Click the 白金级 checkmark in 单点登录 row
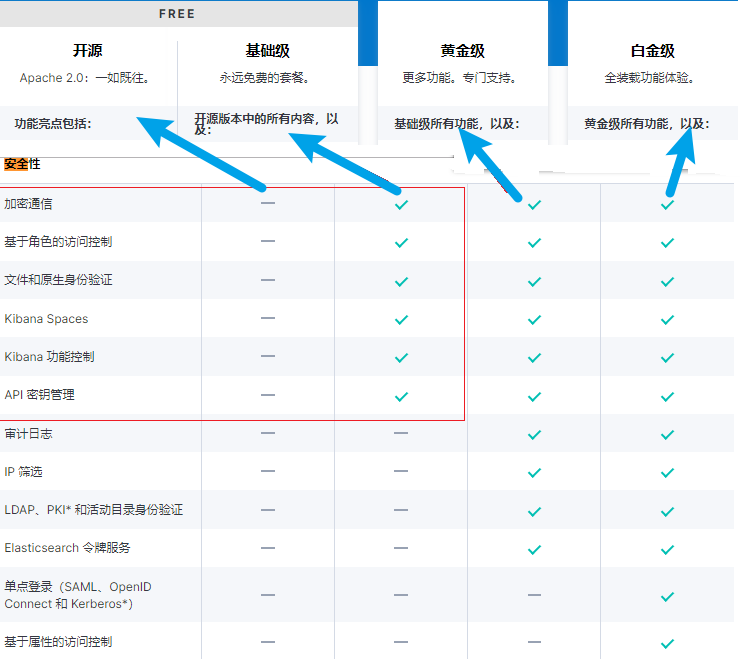Image resolution: width=741 pixels, height=659 pixels. click(667, 595)
